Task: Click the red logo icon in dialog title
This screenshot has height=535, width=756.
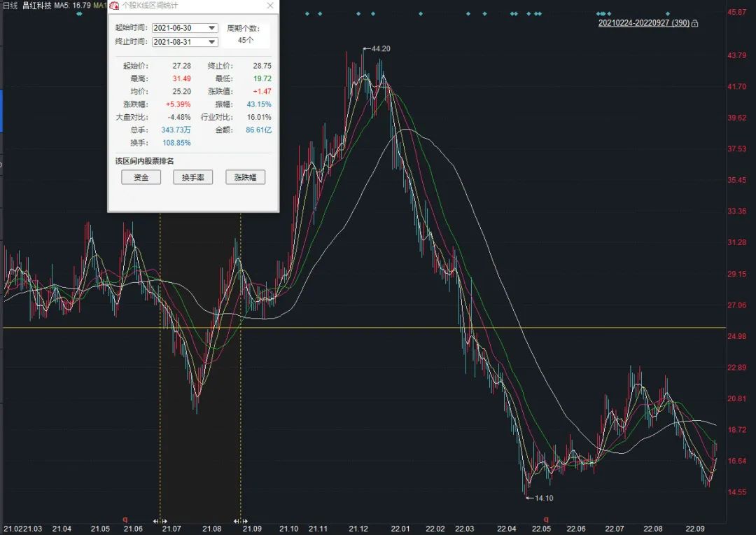Action: pos(115,6)
